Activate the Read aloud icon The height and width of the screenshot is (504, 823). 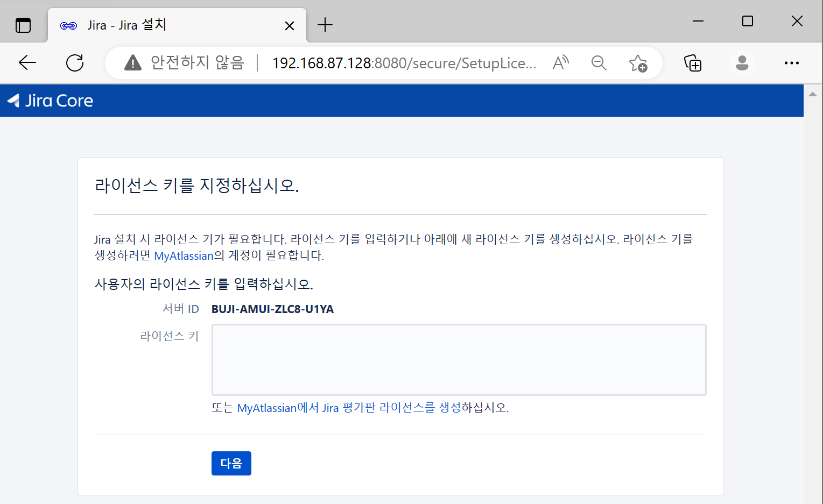pos(561,63)
